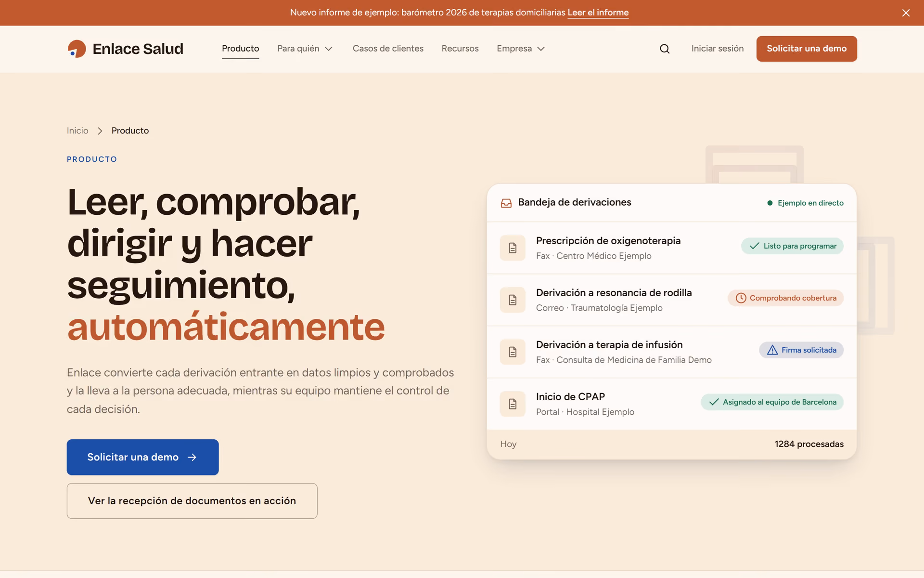Click the 1284 procesadas counter
Screen dimensions: 924x578
click(x=809, y=444)
